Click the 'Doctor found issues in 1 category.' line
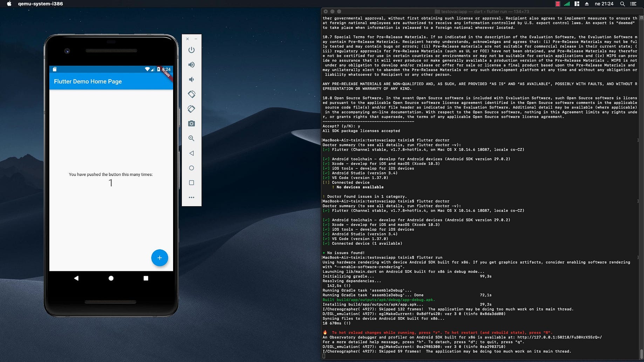 [365, 196]
